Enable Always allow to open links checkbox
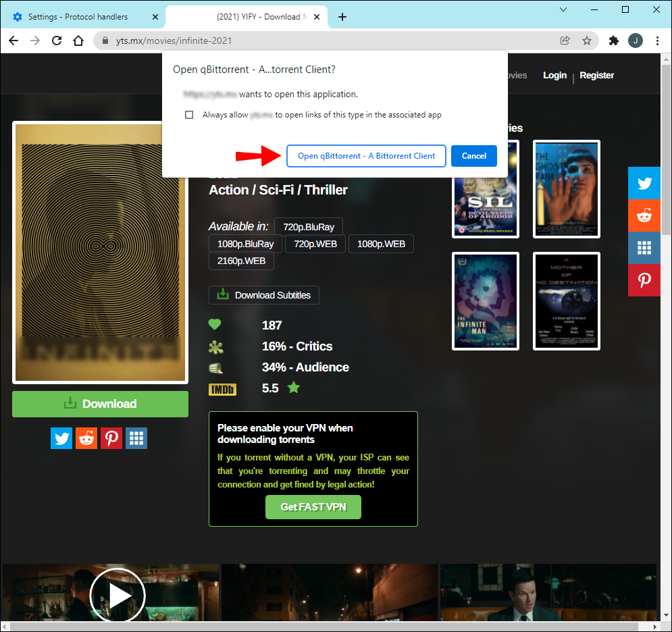The image size is (672, 632). click(x=189, y=115)
